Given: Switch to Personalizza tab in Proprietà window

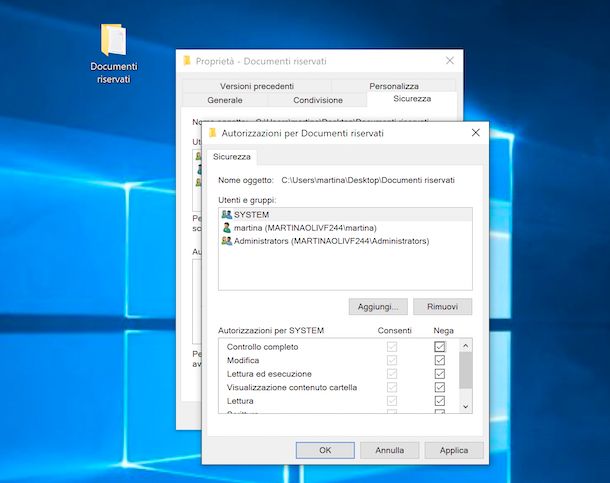Looking at the screenshot, I should 394,86.
